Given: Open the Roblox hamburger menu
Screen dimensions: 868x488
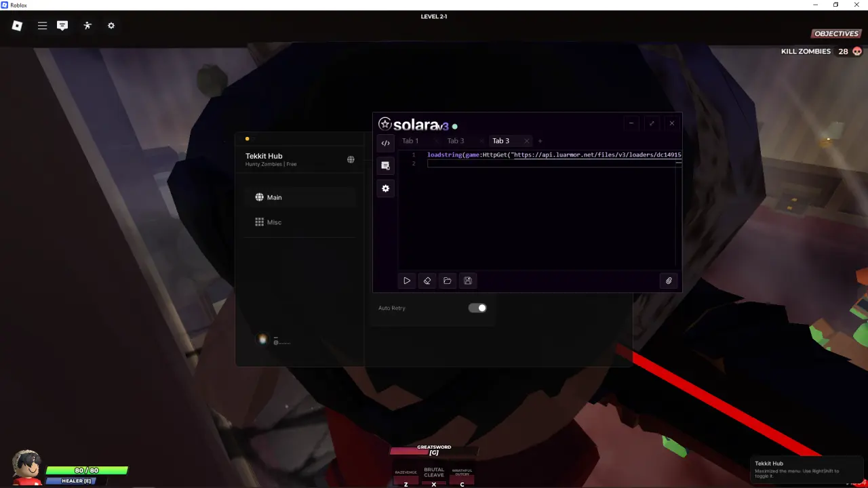Looking at the screenshot, I should (x=42, y=26).
